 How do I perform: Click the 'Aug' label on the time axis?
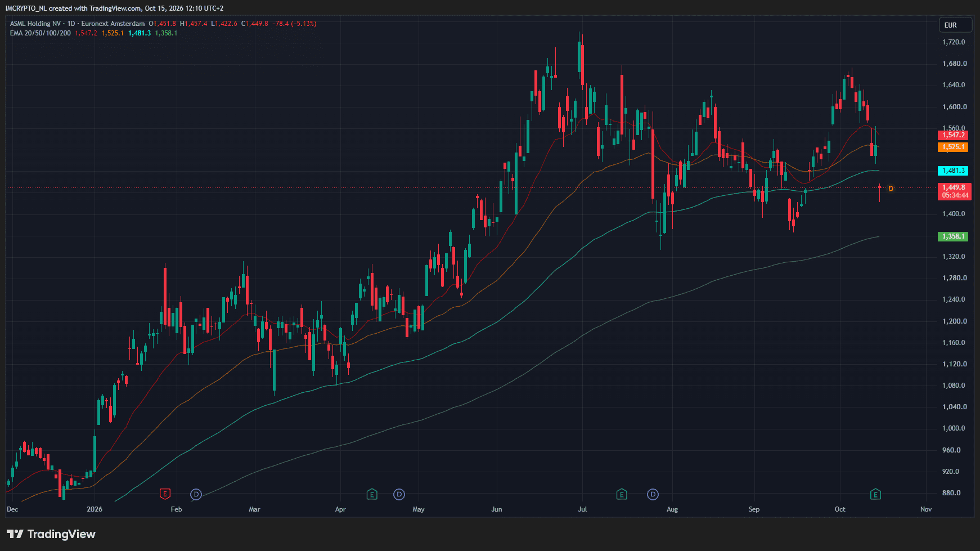[x=672, y=509]
